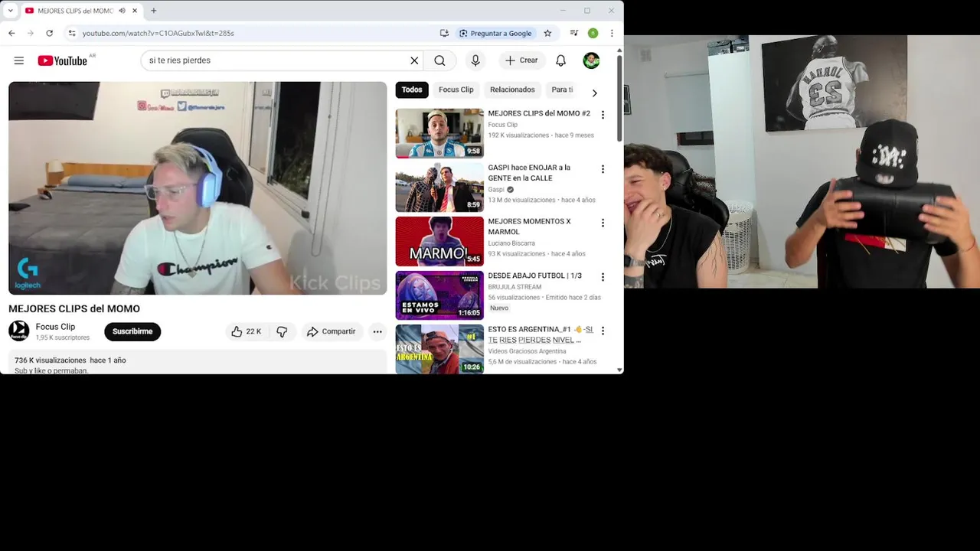
Task: Open GASPI hace ENOJAR video thumbnail
Action: 439,187
